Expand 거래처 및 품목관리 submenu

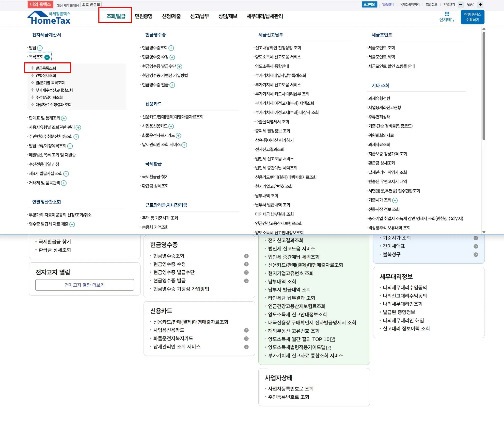click(x=64, y=183)
